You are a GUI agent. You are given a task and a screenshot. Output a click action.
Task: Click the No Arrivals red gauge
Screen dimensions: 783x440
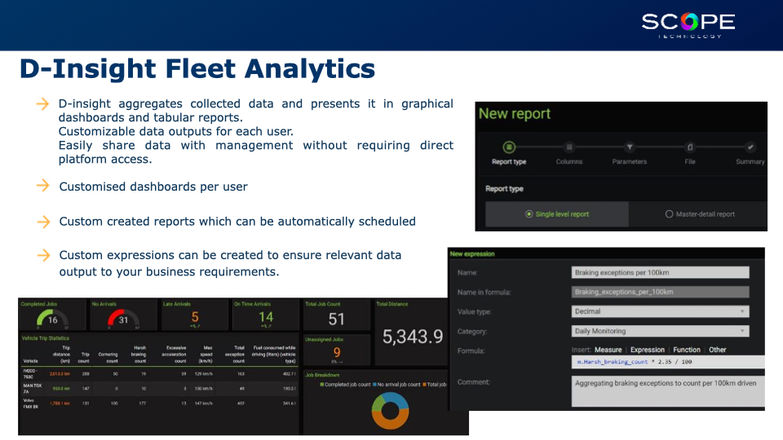pyautogui.click(x=123, y=319)
